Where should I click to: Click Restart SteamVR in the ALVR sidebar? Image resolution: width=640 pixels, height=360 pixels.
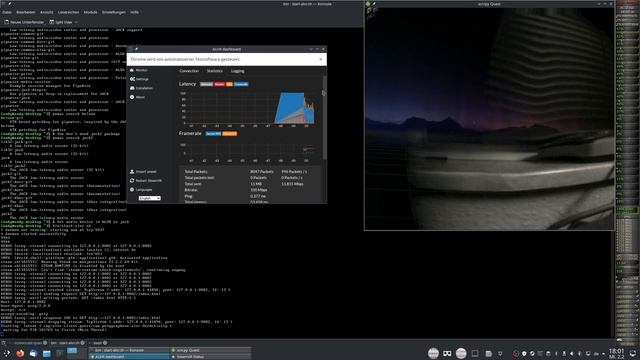pyautogui.click(x=146, y=180)
